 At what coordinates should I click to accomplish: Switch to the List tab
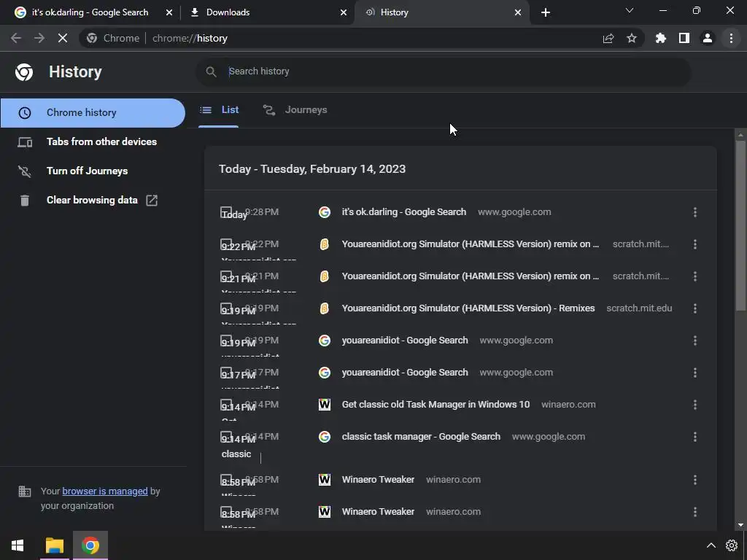tap(219, 110)
